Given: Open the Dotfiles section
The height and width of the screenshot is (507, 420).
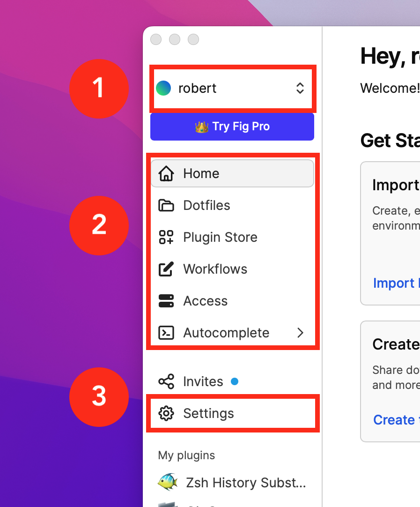Looking at the screenshot, I should click(232, 205).
